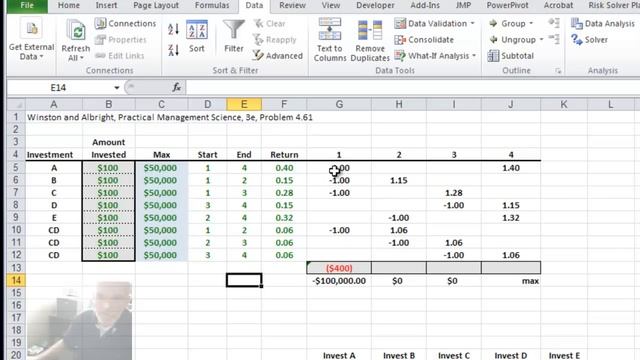Select the Investment header cell
640x360 pixels.
[x=54, y=155]
